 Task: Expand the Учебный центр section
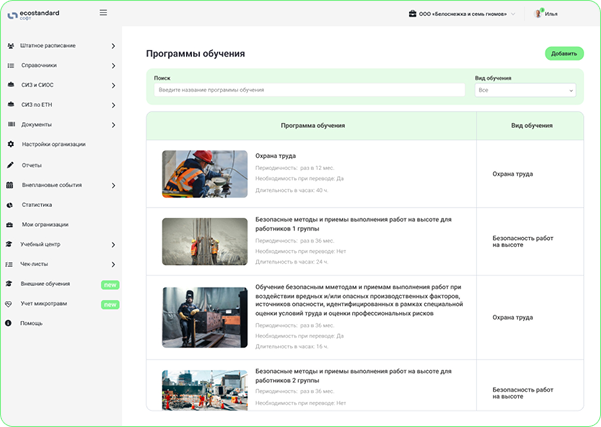click(113, 244)
